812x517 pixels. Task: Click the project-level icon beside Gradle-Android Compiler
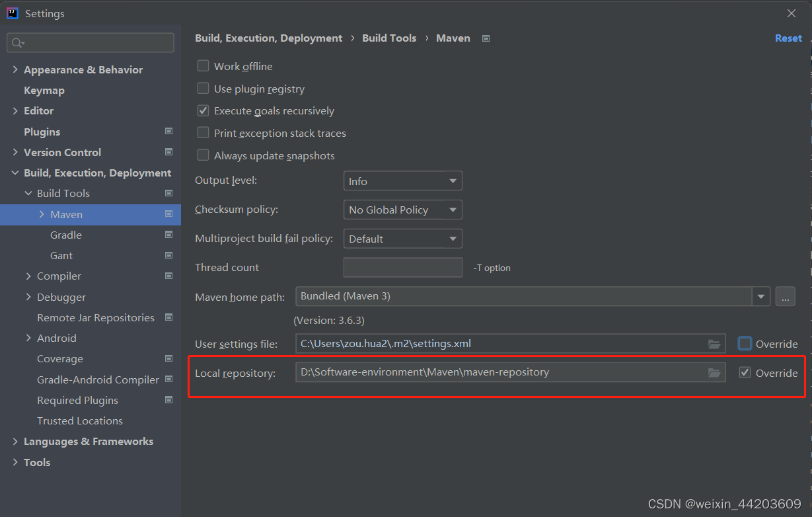tap(168, 379)
